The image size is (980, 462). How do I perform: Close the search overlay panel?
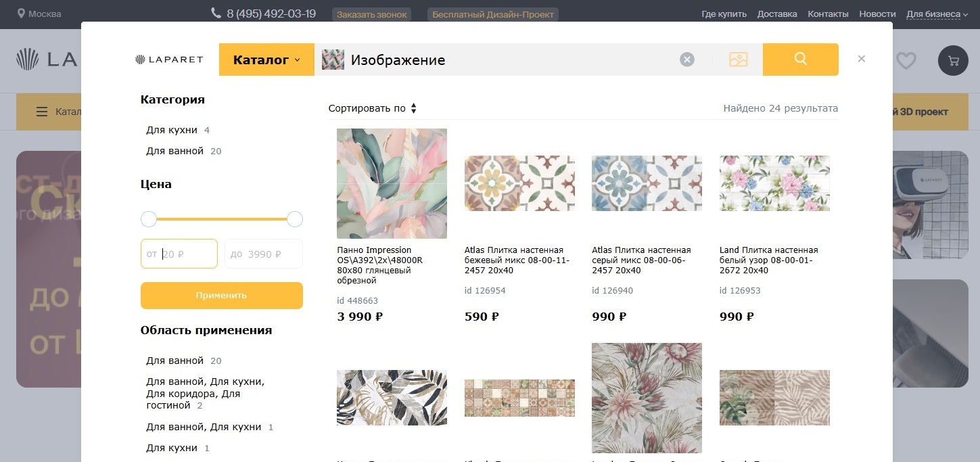pos(862,59)
